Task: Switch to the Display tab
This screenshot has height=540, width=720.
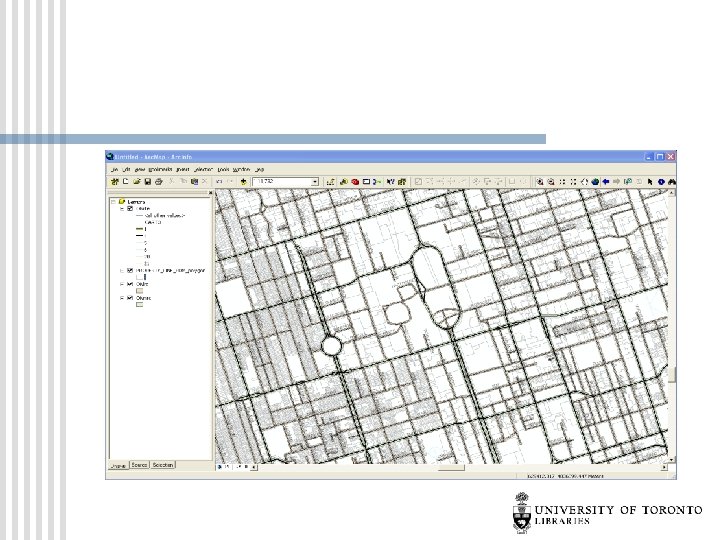Action: tap(118, 466)
